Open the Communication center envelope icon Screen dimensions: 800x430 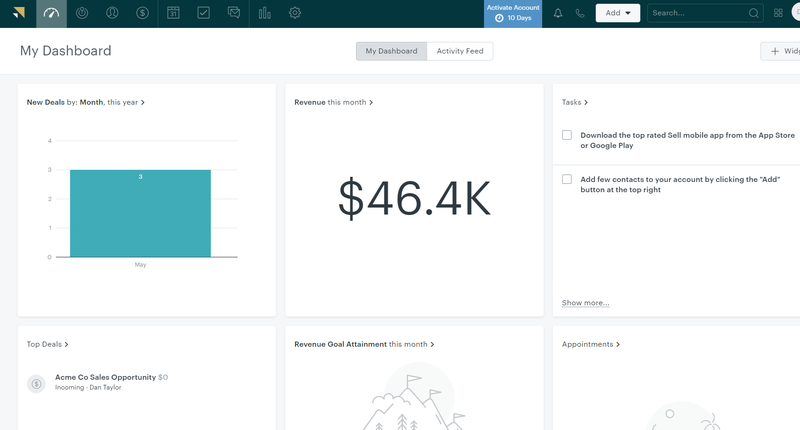[x=234, y=13]
